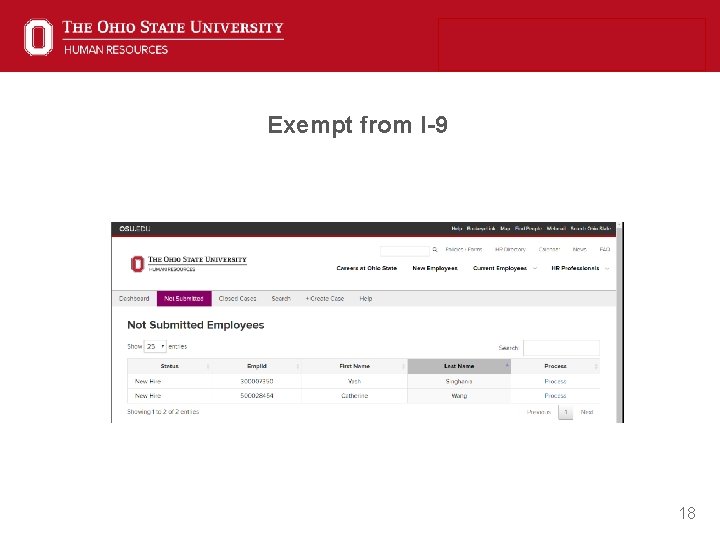
Task: Click New Hire status in Catherine row
Action: tap(148, 395)
